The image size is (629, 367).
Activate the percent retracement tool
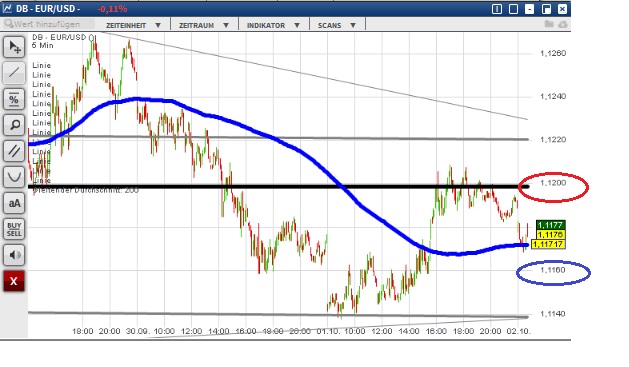14,99
